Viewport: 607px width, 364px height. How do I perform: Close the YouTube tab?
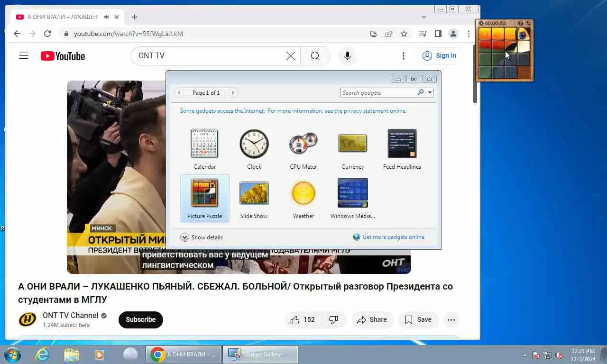click(x=117, y=17)
